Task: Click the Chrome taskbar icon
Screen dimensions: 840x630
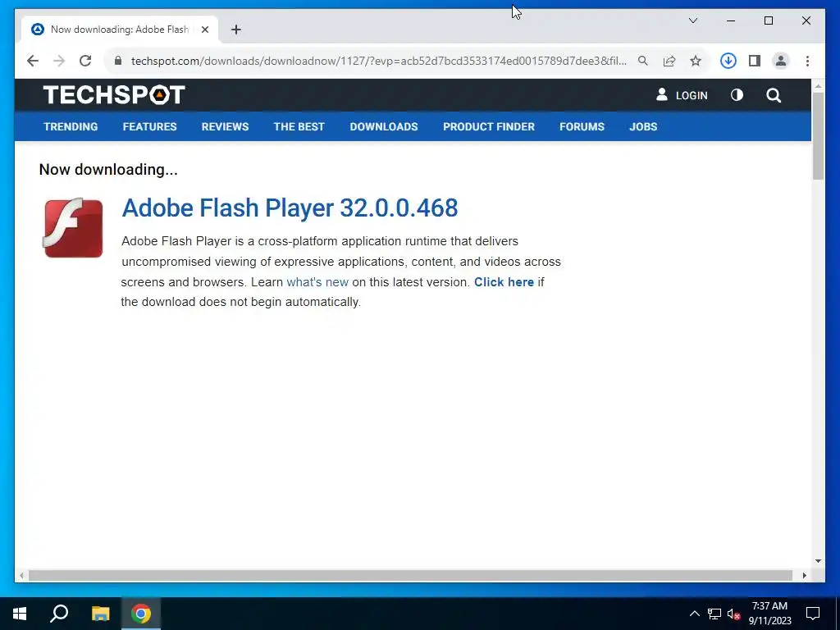Action: 141,614
